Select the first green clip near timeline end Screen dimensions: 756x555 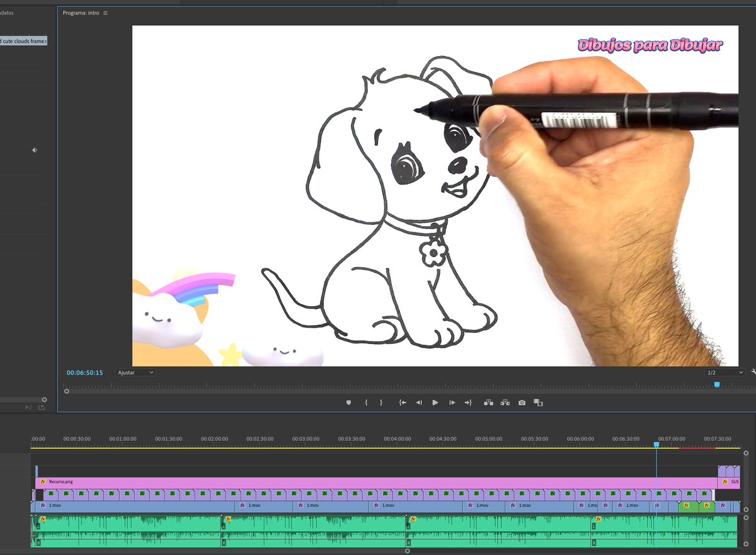point(688,506)
